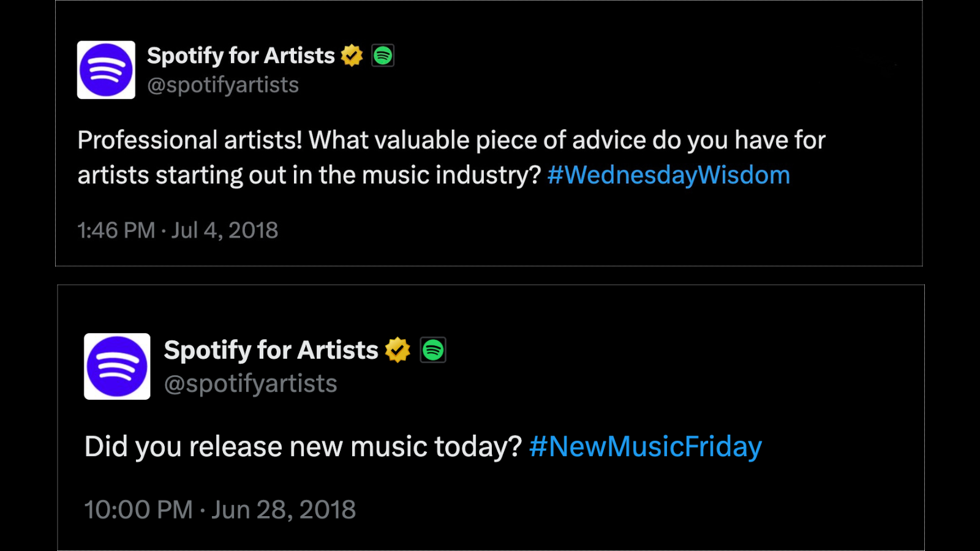Click the green Spotify affiliate badge in the bottom tweet

[x=433, y=350]
